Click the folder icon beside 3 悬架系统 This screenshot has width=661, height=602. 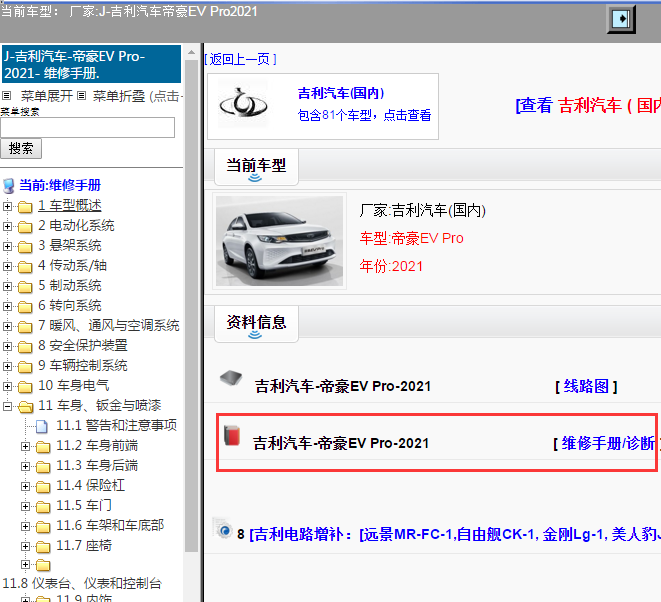tap(25, 246)
